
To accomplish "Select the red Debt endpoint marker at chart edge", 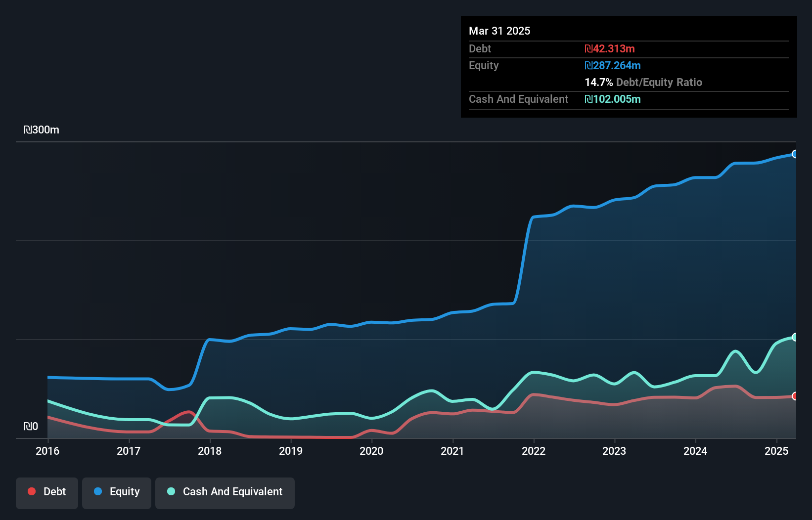I will click(795, 396).
